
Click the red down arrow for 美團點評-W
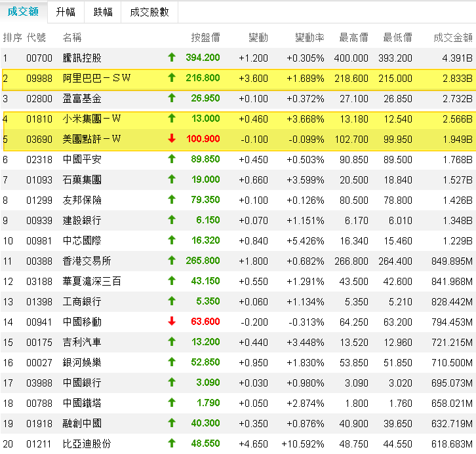pyautogui.click(x=172, y=138)
